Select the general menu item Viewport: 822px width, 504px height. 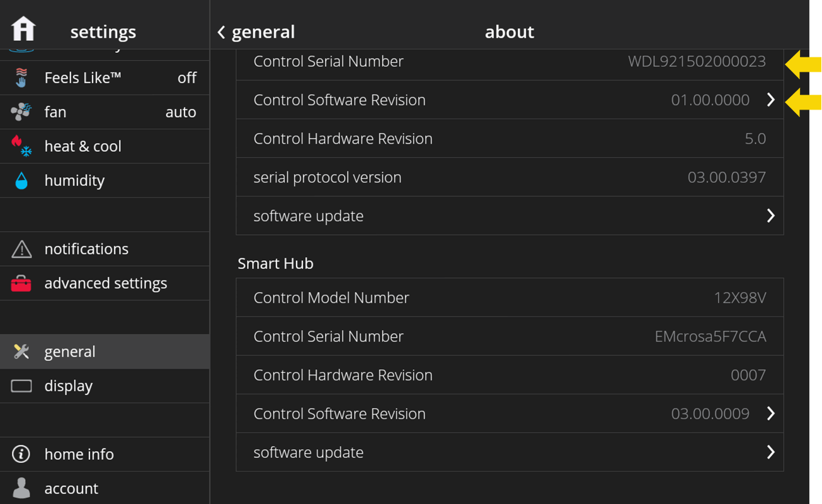pos(105,352)
